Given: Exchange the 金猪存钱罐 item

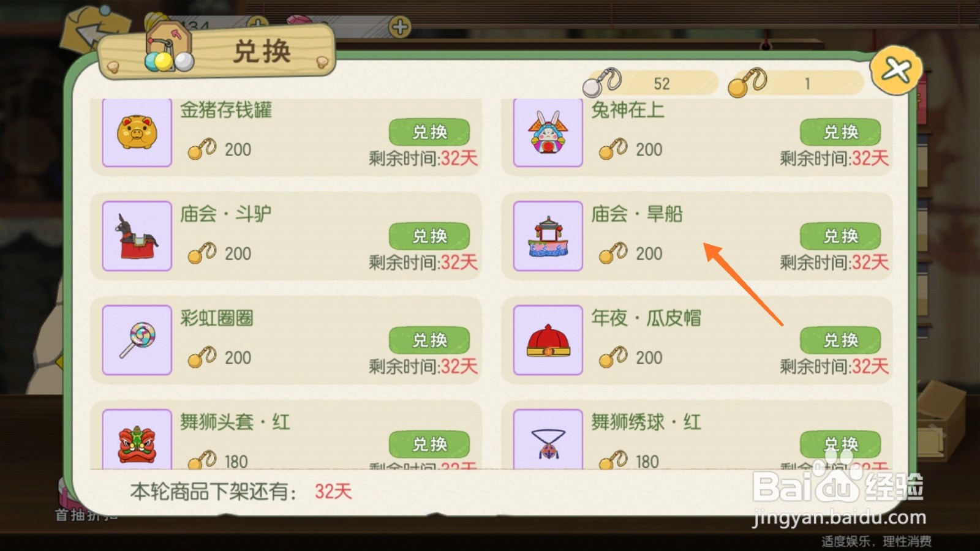Looking at the screenshot, I should pyautogui.click(x=429, y=132).
